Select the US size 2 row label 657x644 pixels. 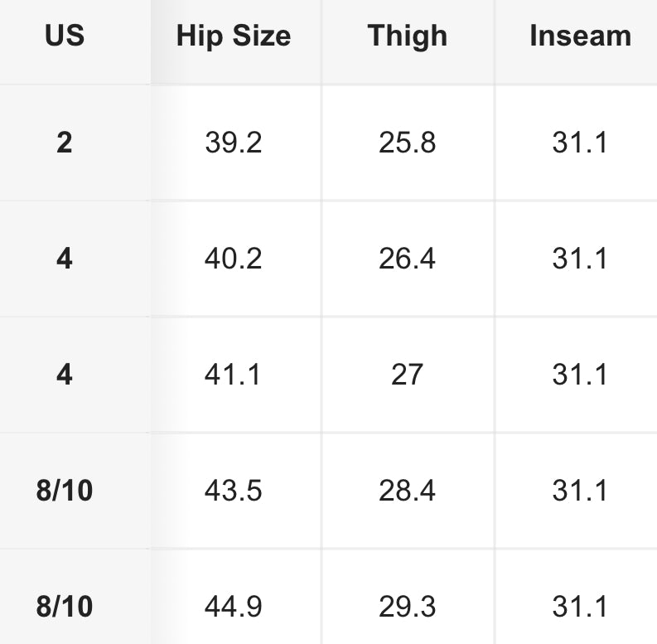pos(65,143)
